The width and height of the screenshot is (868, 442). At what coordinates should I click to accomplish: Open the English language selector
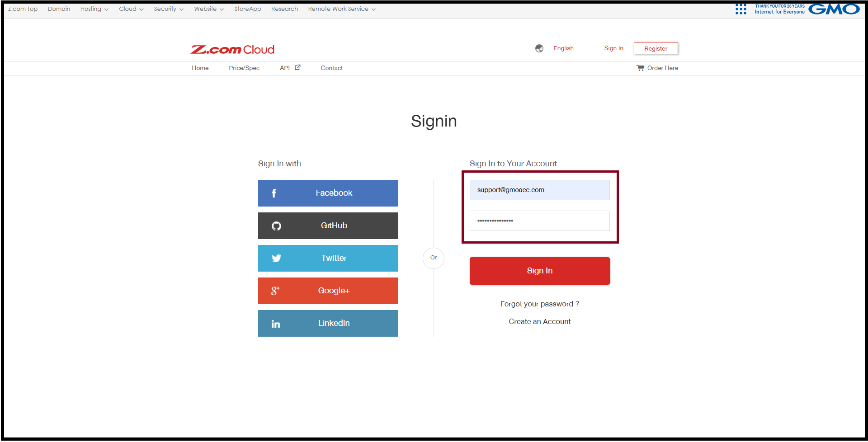point(563,48)
